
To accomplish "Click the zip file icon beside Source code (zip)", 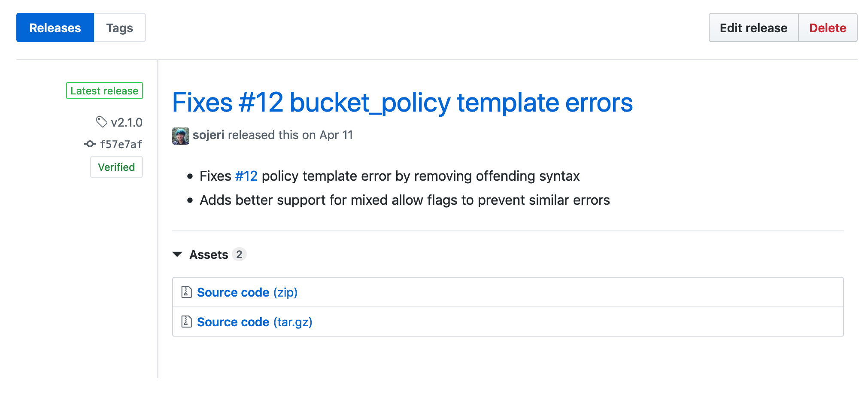I will click(185, 292).
